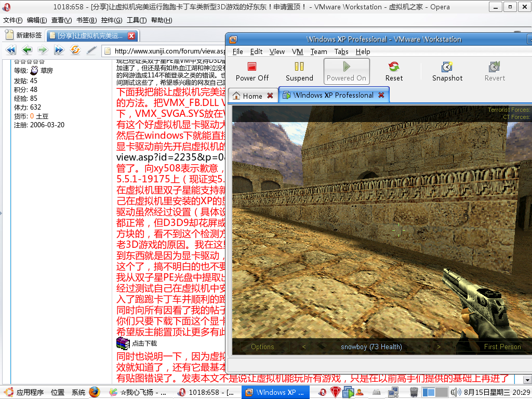Open the Tabs menu in VMware
This screenshot has width=532, height=399.
341,51
